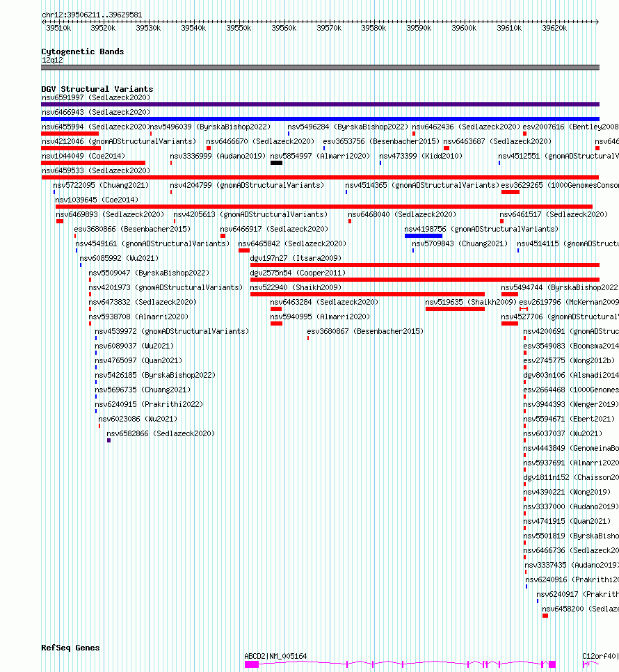The width and height of the screenshot is (619, 672).
Task: Click esv3680866 (Besenbacher2015) label
Action: click(132, 229)
